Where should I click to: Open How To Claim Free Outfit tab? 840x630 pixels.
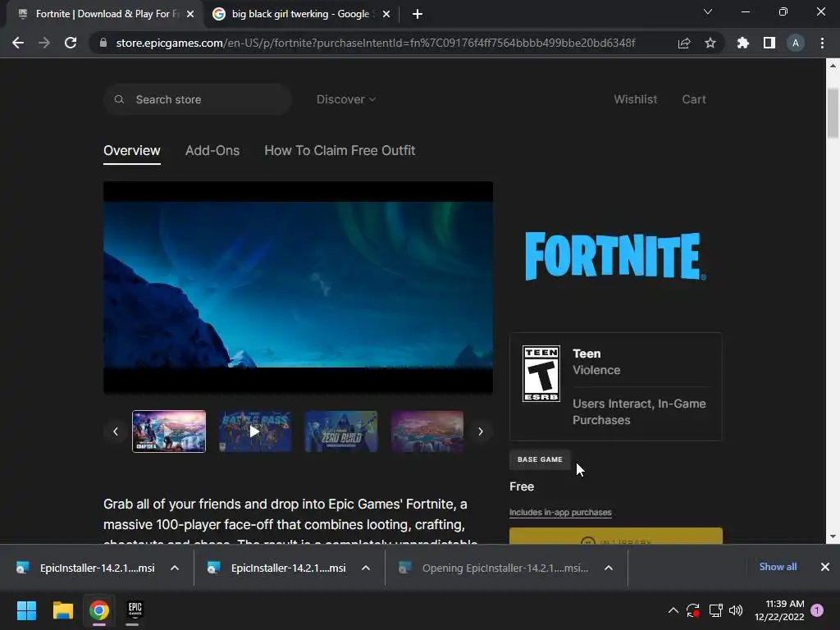pos(340,151)
